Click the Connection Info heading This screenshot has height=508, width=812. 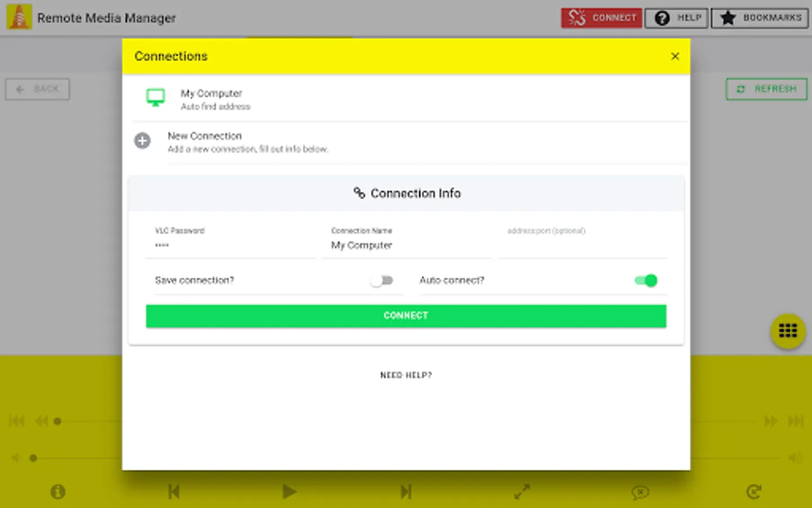point(416,194)
